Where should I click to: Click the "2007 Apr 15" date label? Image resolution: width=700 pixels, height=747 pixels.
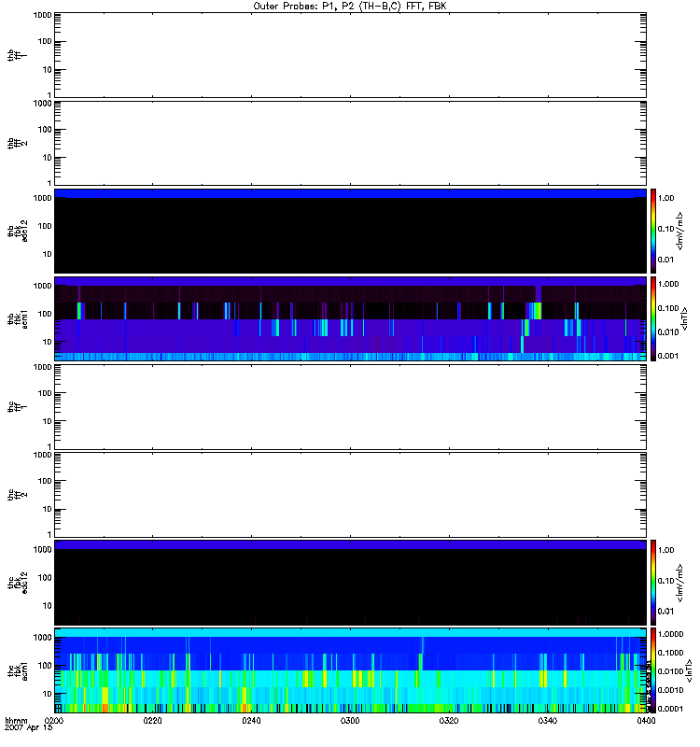(29, 728)
